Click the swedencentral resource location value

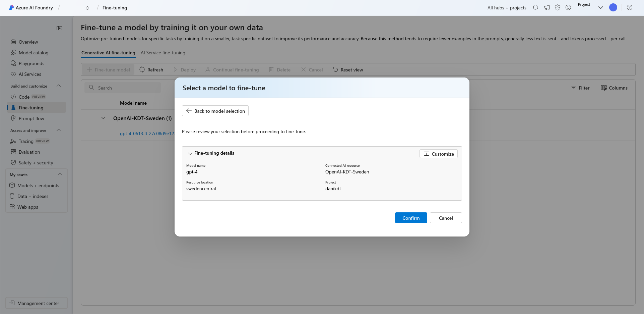201,189
